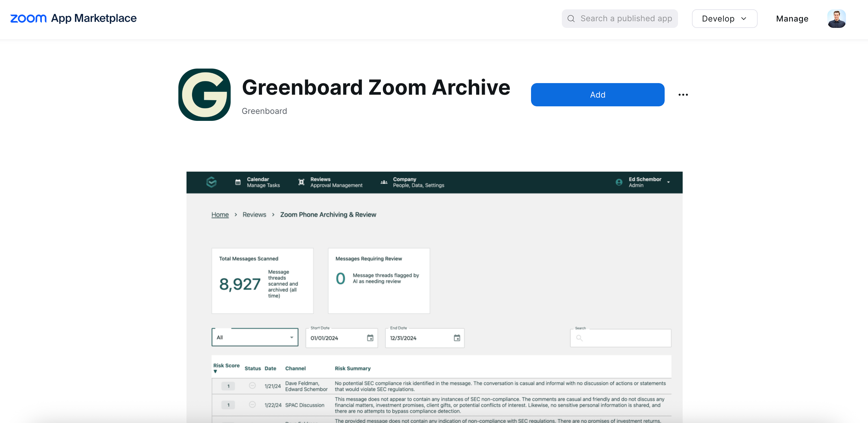868x423 pixels.
Task: Click the 0 messages requiring review value
Action: click(x=340, y=278)
